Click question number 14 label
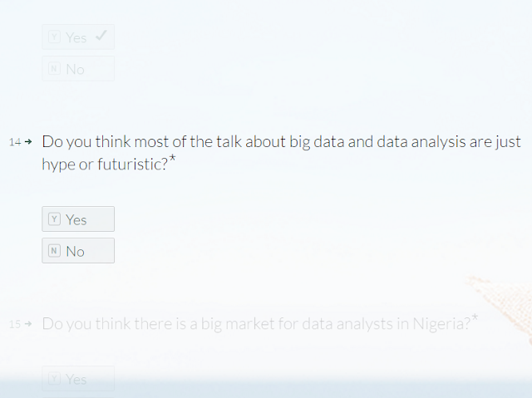This screenshot has width=532, height=398. click(x=15, y=142)
